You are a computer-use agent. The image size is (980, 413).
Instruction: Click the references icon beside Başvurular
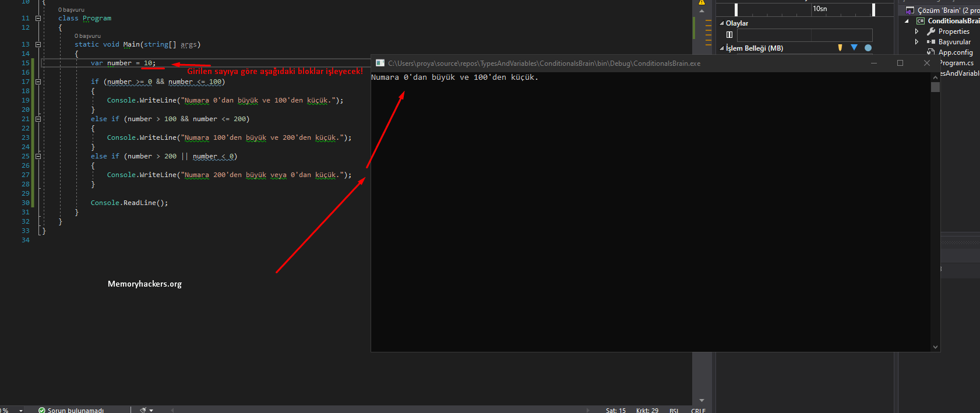[931, 42]
